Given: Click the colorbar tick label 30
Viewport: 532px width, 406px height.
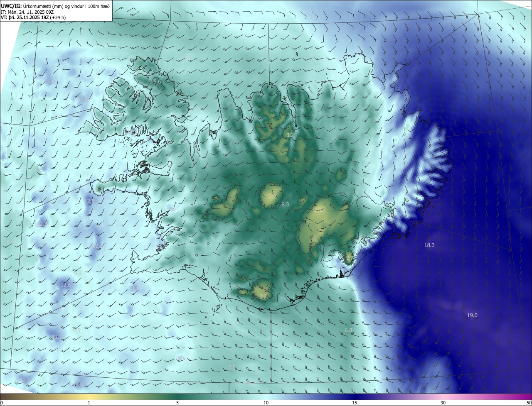Looking at the screenshot, I should pyautogui.click(x=443, y=403).
